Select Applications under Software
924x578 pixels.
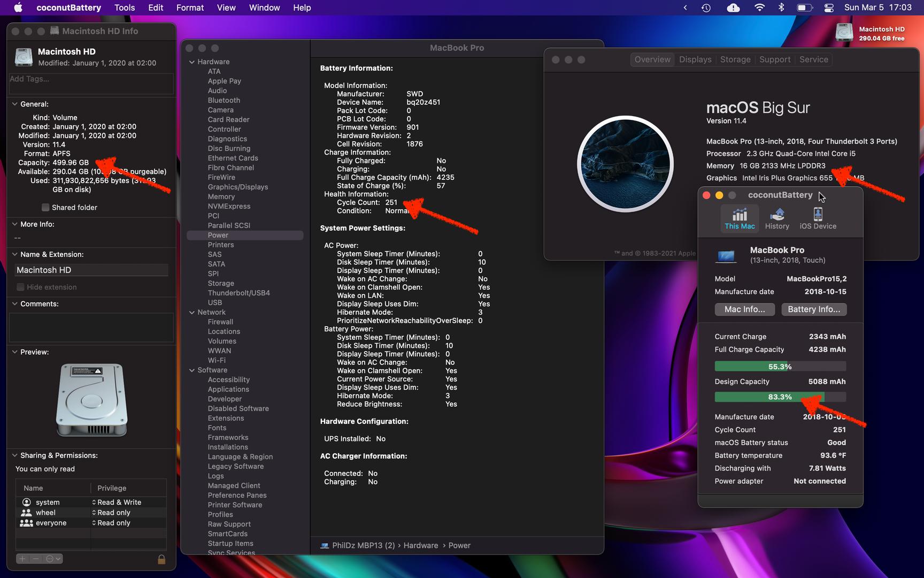(x=228, y=390)
